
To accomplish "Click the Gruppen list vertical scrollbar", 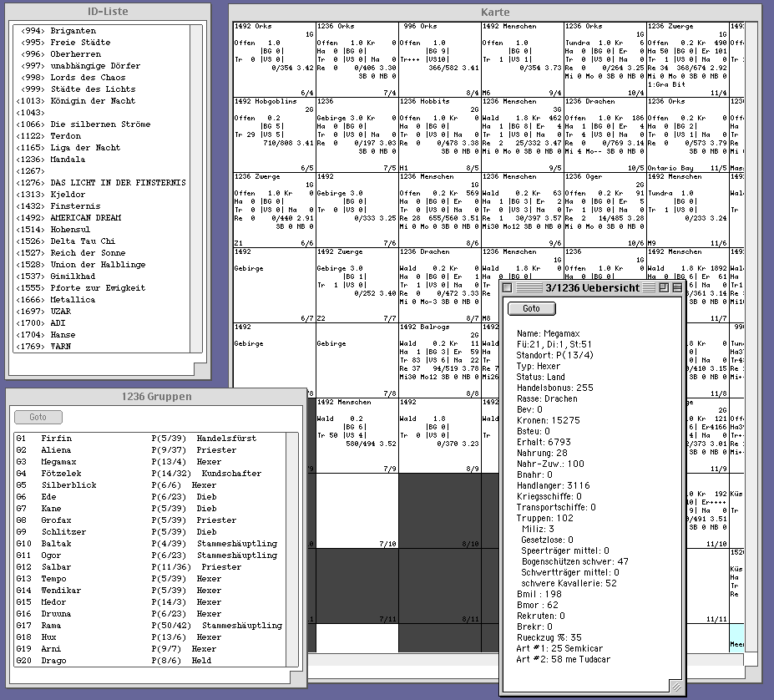I will point(292,550).
